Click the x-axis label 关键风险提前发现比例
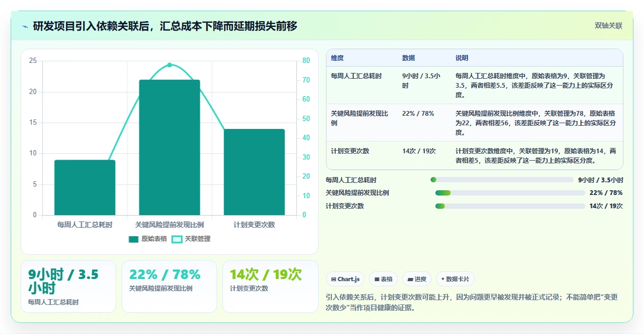The height and width of the screenshot is (334, 644). [170, 225]
